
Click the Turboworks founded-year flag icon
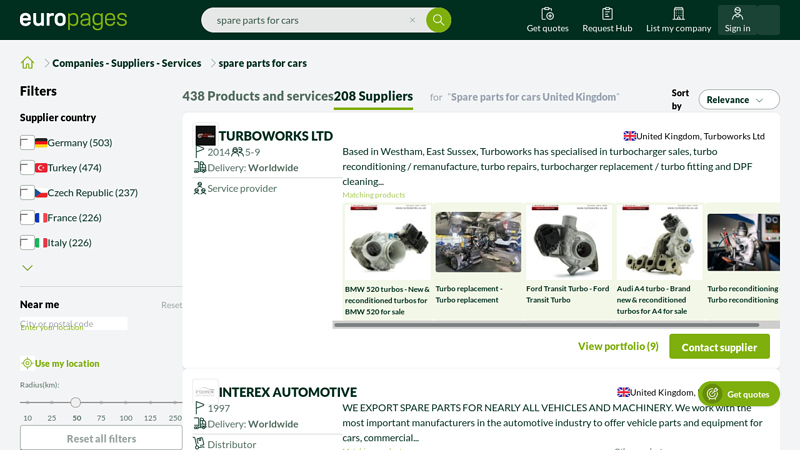(x=199, y=152)
